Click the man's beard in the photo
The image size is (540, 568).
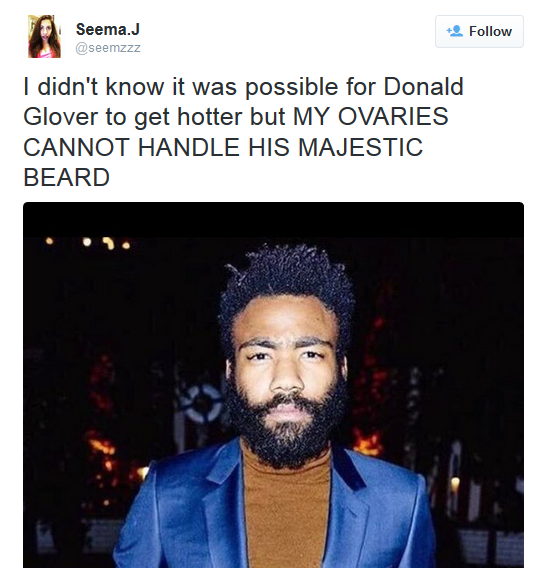[286, 429]
